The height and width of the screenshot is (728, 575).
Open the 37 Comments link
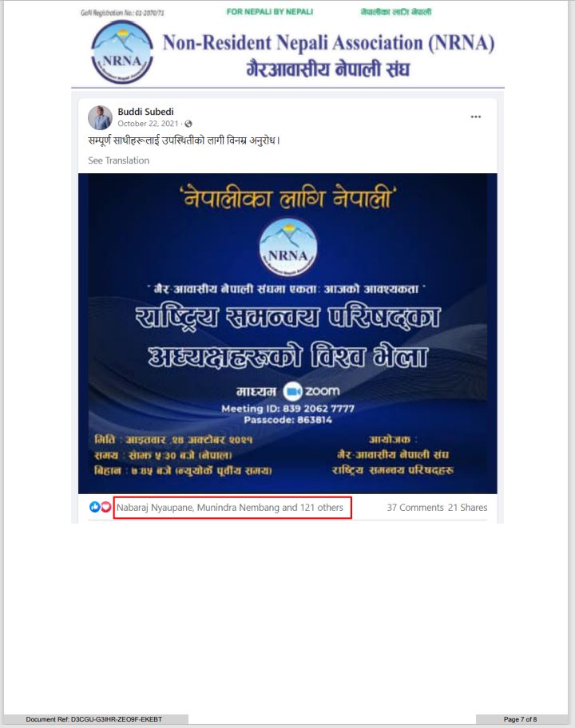(x=415, y=508)
